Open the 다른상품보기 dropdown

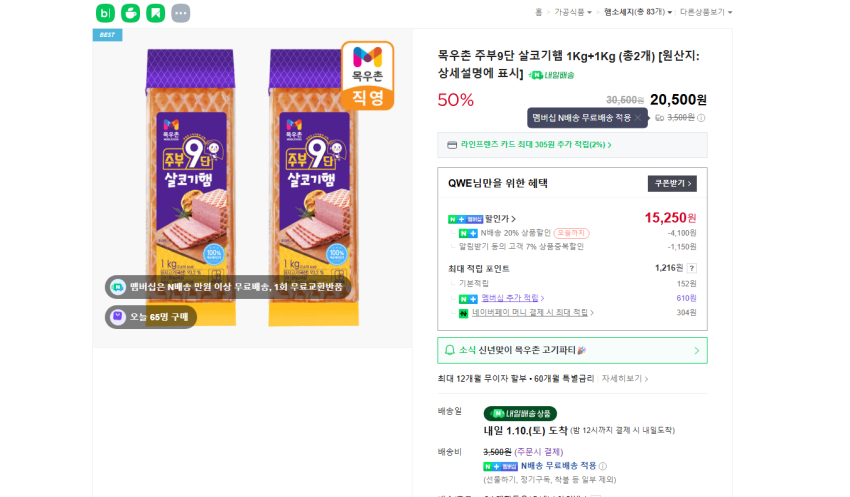coord(705,12)
